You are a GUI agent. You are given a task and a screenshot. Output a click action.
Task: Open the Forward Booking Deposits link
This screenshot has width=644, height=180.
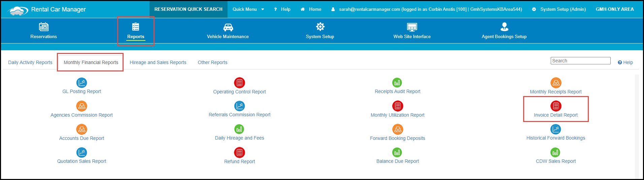398,138
